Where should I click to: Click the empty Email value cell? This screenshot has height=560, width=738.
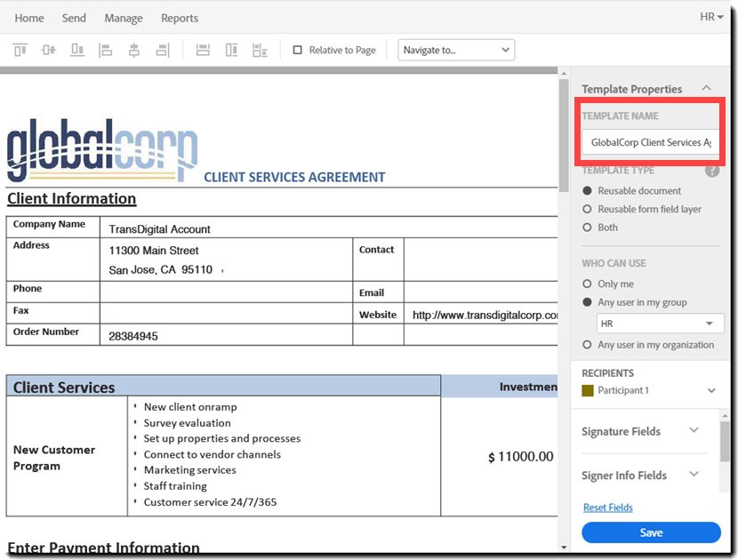click(x=481, y=292)
